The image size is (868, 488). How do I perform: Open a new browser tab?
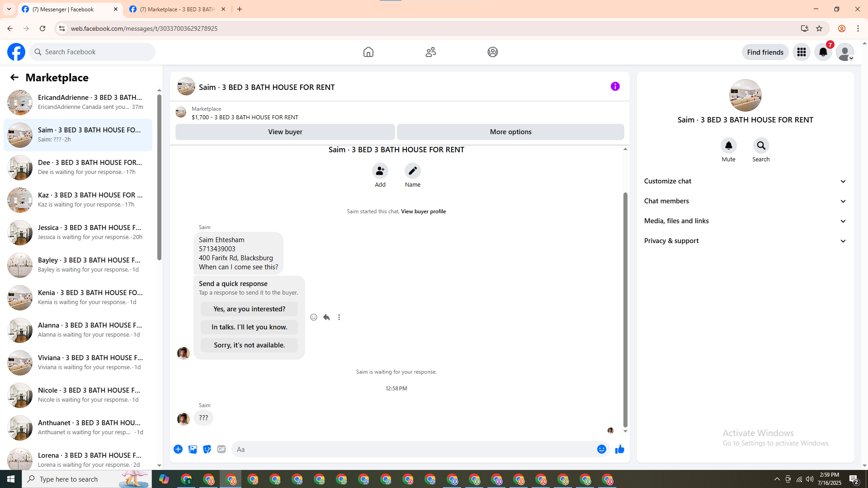click(240, 9)
